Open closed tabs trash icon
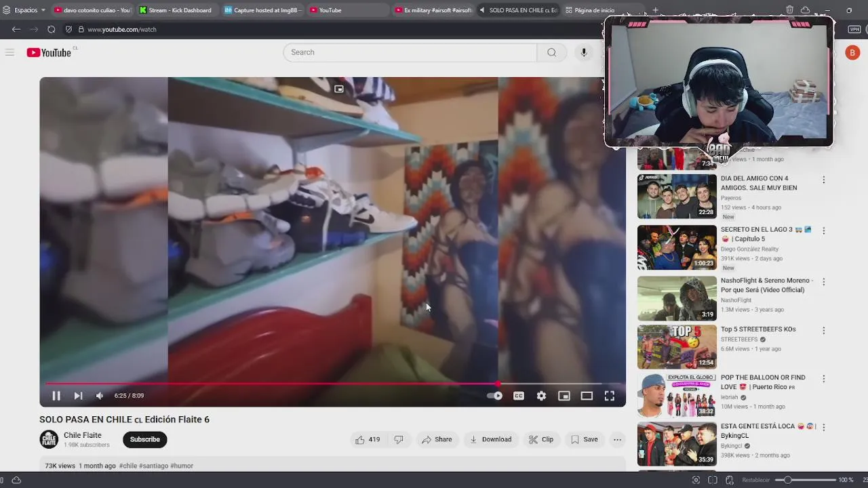This screenshot has height=488, width=868. tap(790, 10)
